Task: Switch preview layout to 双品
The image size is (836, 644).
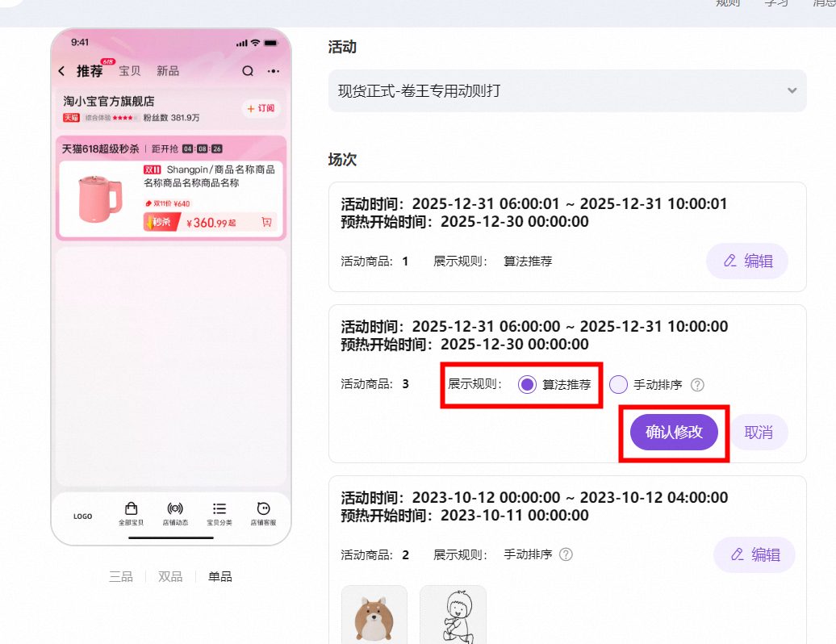Action: point(170,576)
